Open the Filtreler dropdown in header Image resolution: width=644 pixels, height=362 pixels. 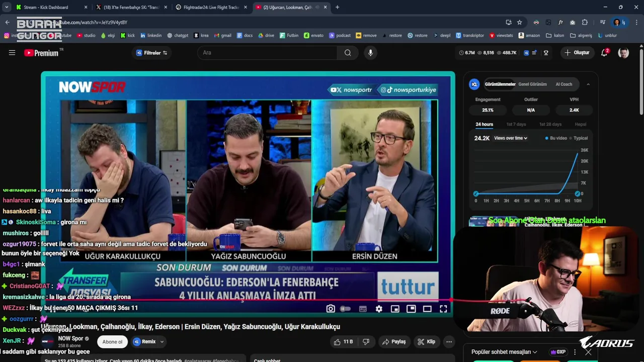click(x=152, y=53)
